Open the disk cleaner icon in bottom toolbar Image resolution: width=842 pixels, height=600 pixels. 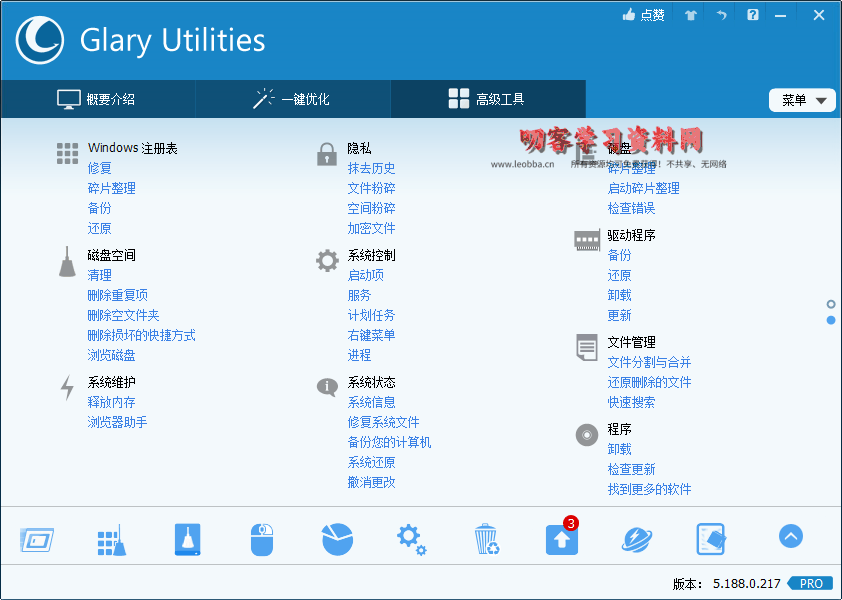(x=187, y=540)
